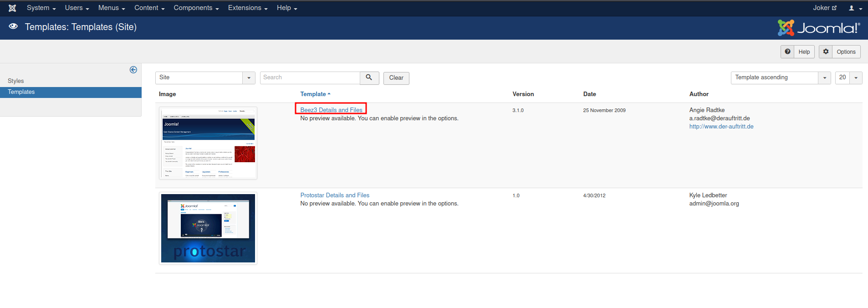The image size is (868, 308).
Task: Click the author name Kyle Ledbetter
Action: [x=708, y=195]
